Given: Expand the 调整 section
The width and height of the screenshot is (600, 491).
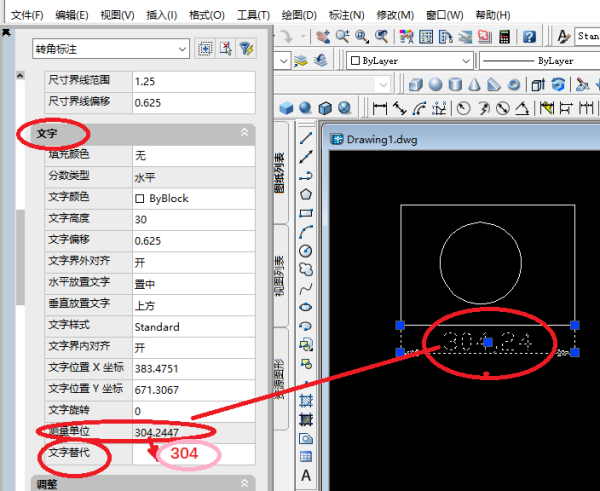Looking at the screenshot, I should tap(244, 483).
